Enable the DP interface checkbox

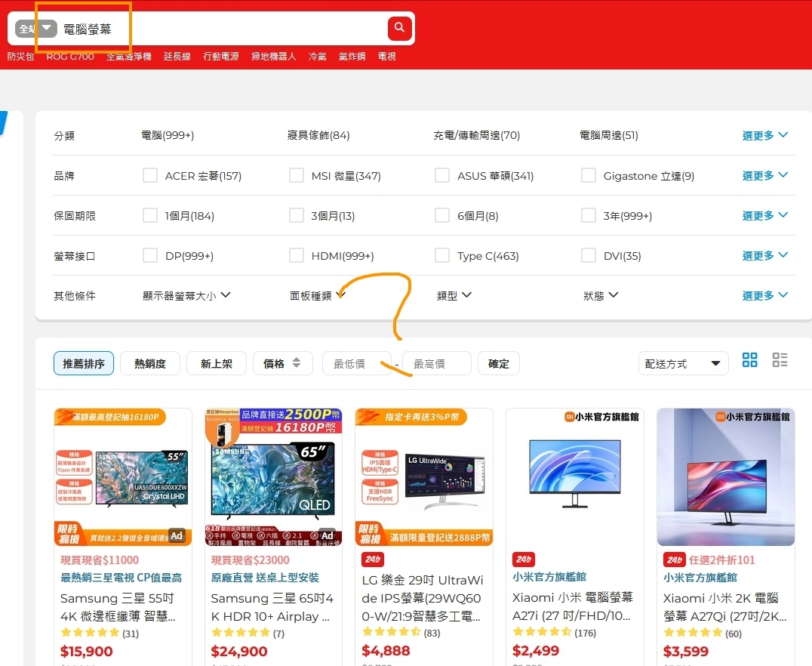[x=150, y=255]
